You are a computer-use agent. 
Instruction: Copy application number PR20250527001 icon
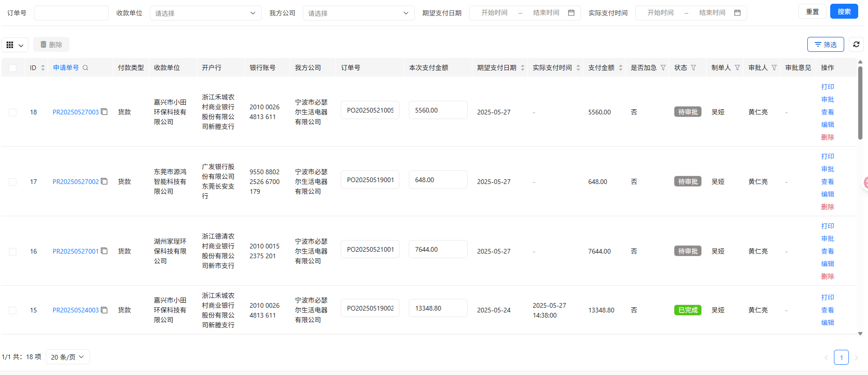click(105, 251)
